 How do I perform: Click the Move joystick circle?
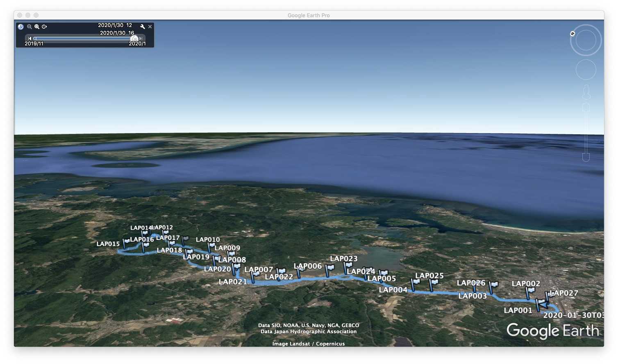pyautogui.click(x=586, y=70)
